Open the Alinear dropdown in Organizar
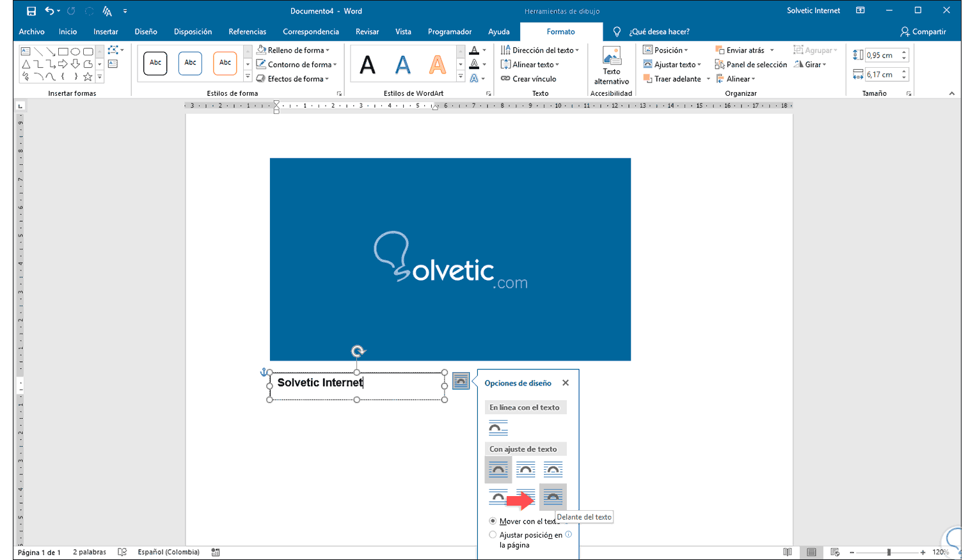The image size is (975, 560). [x=735, y=79]
